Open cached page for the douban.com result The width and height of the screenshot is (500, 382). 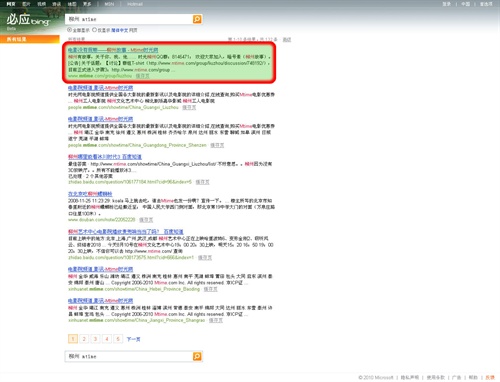[x=146, y=220]
